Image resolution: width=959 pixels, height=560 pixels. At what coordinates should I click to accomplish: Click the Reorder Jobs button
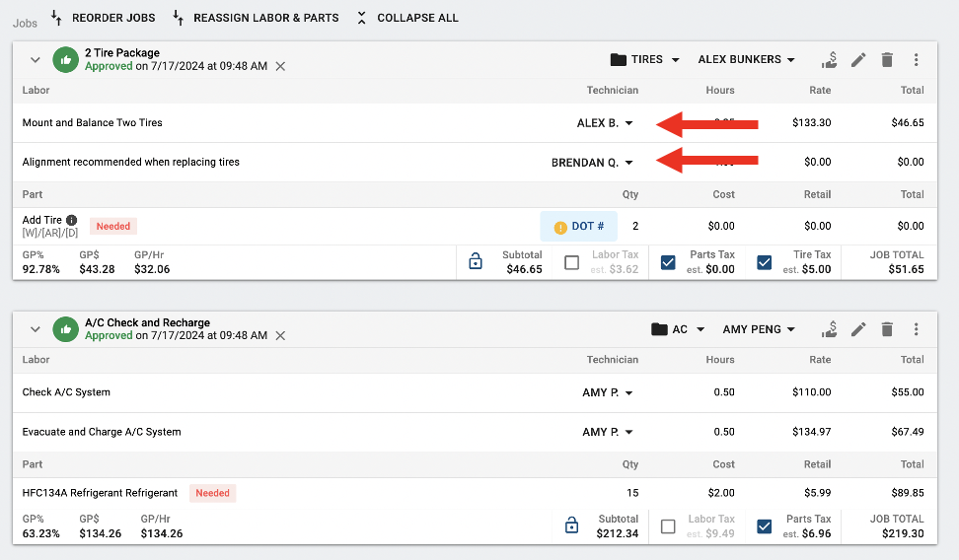pos(103,18)
